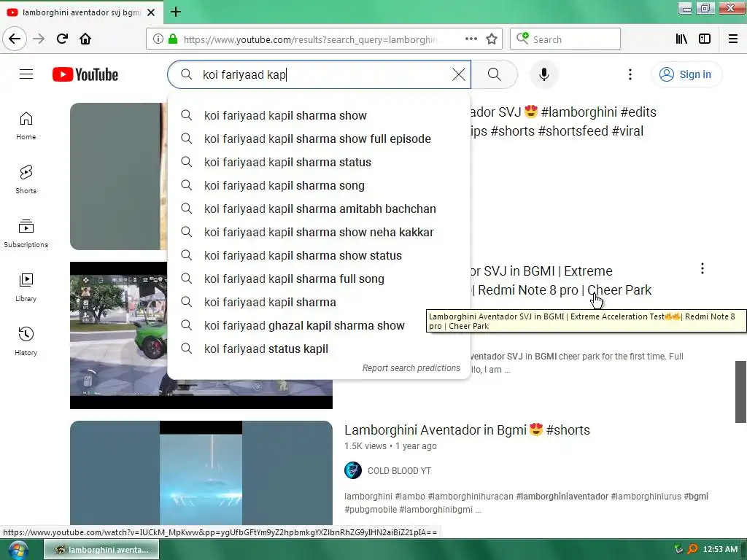Close the lamborghini aventador tab

pos(151,12)
